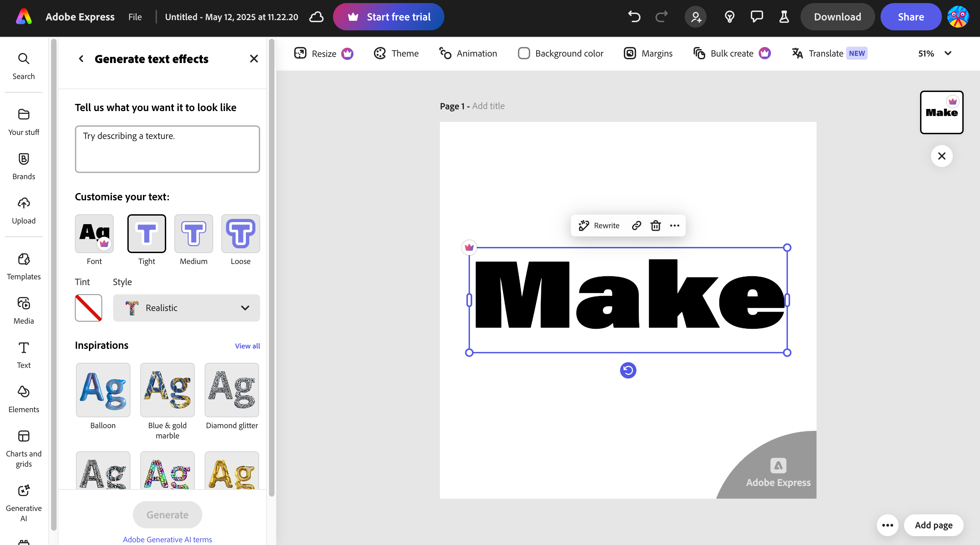This screenshot has width=980, height=545.
Task: Open the Adobe Generative AI terms link
Action: [168, 539]
